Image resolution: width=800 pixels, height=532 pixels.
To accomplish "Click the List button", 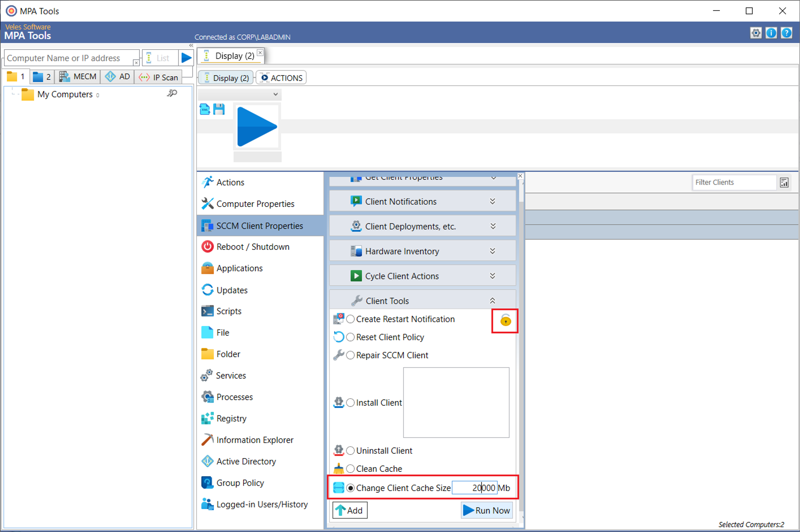I will point(160,58).
